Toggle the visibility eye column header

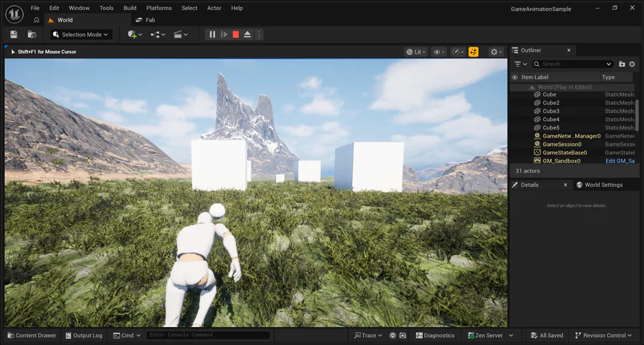(x=514, y=77)
